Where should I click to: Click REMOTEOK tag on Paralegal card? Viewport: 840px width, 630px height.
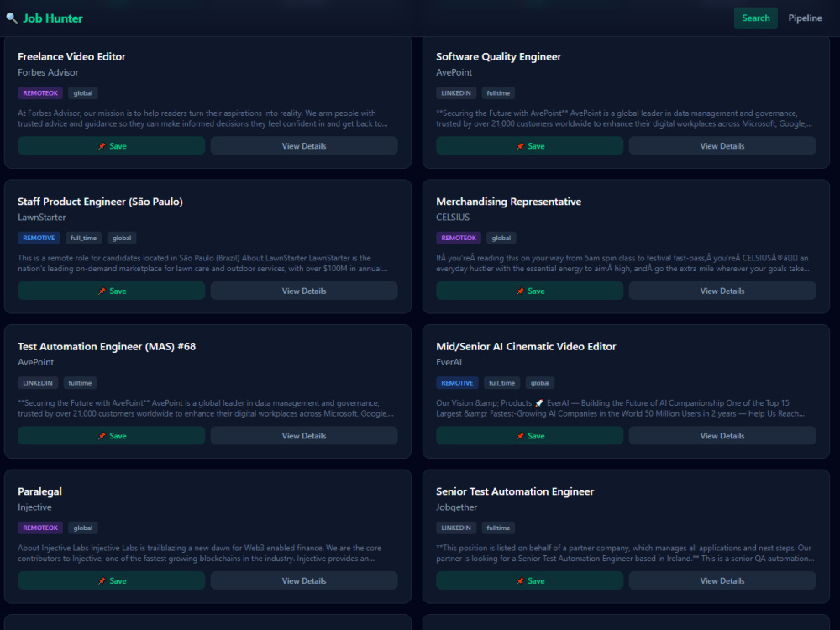(x=40, y=528)
